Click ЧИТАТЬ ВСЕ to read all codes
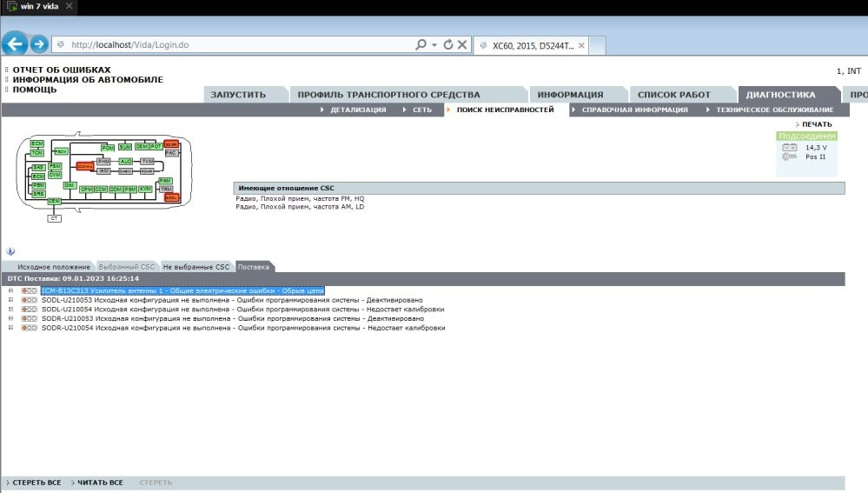The width and height of the screenshot is (868, 493). [100, 483]
